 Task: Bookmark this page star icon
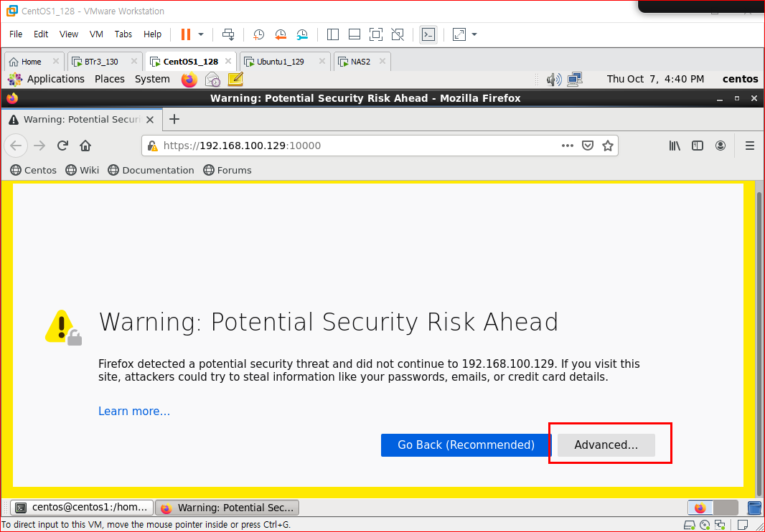(x=608, y=146)
